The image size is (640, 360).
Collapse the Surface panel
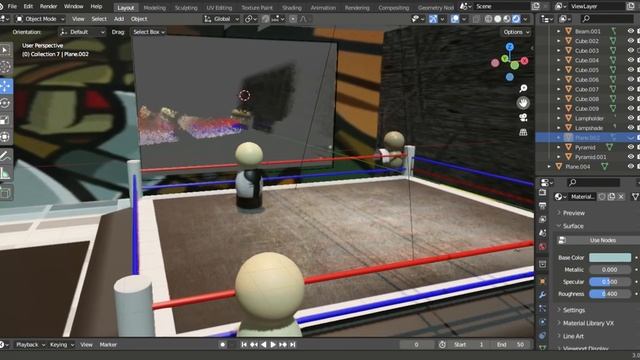click(573, 226)
